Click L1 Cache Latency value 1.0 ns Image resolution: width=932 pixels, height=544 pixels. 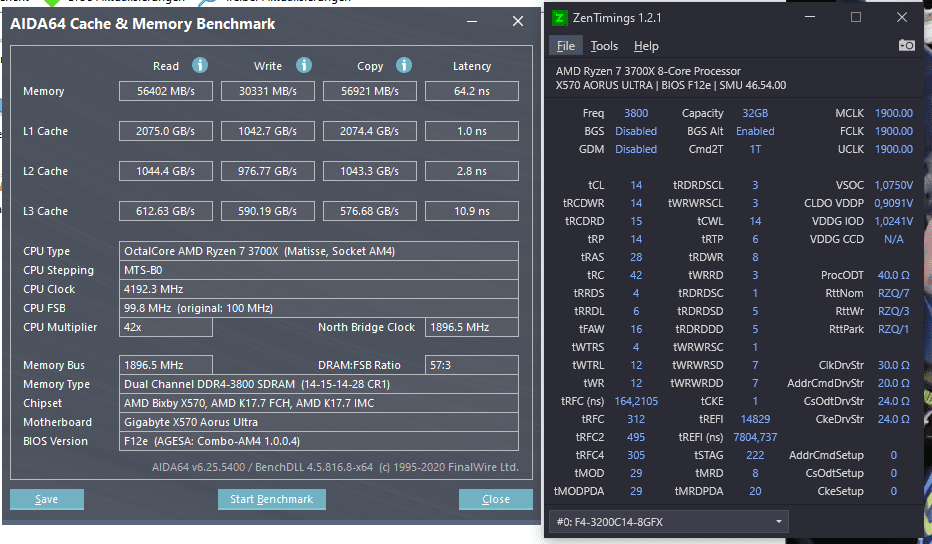tap(472, 131)
